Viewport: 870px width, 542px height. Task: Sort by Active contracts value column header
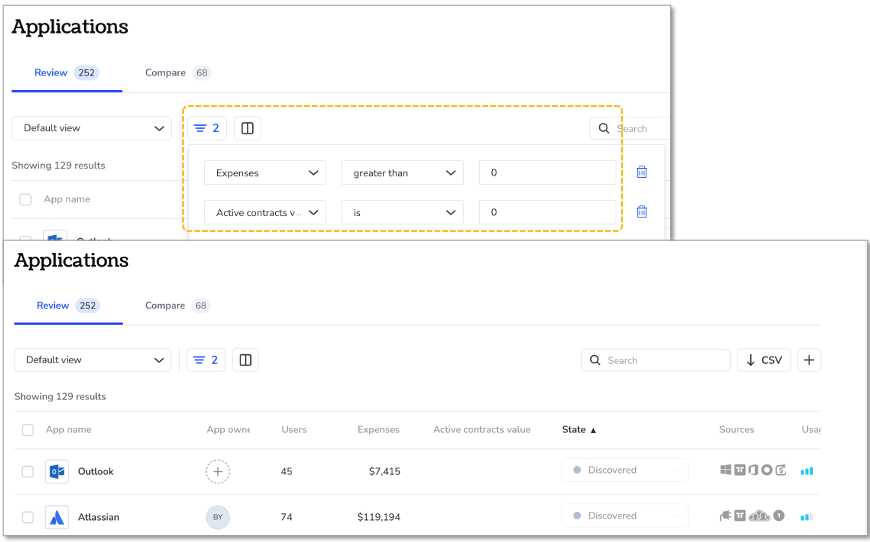coord(482,429)
